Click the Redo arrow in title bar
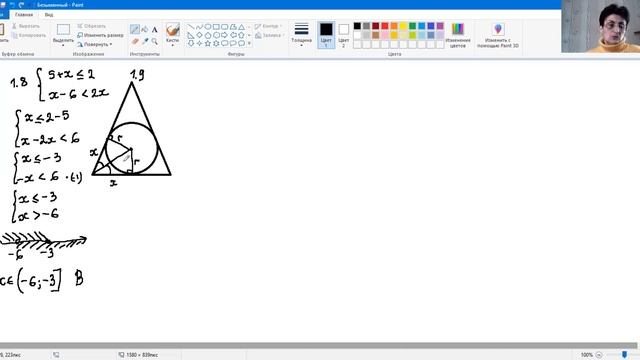640x360 pixels. point(21,5)
